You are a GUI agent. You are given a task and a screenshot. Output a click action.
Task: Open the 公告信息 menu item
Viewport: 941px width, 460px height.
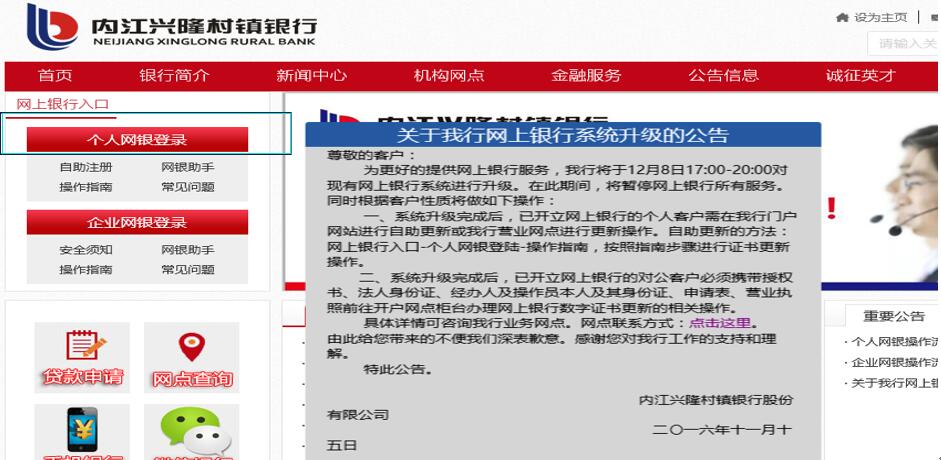point(724,76)
